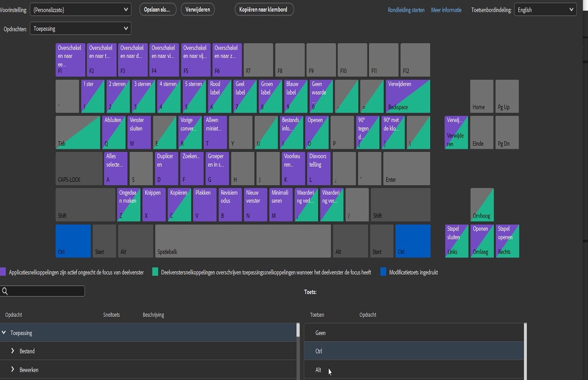Image resolution: width=588 pixels, height=380 pixels.
Task: Select the "Afsluiten" Q key
Action: point(114,132)
